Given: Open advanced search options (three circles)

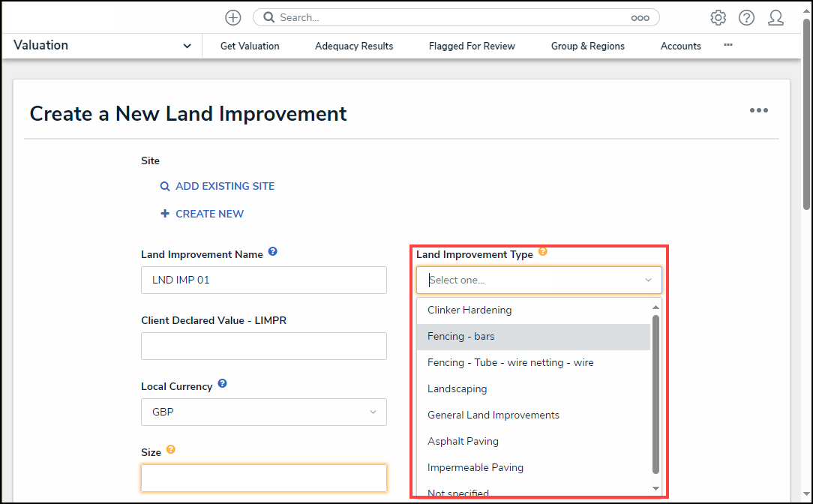Looking at the screenshot, I should coord(640,18).
